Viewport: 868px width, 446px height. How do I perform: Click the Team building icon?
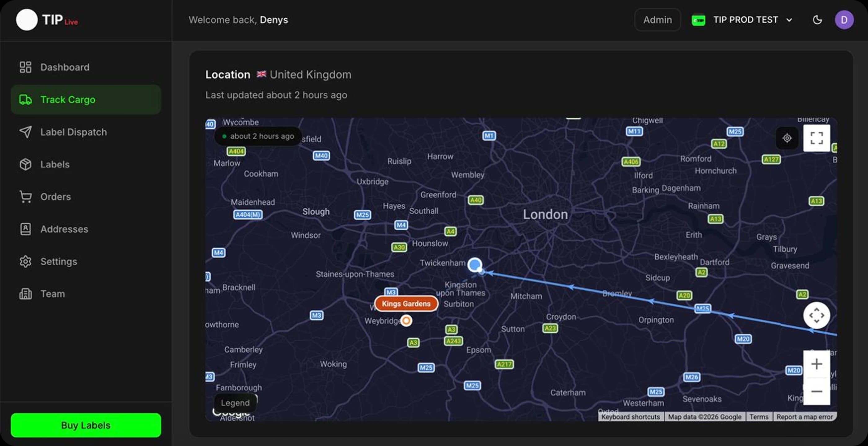click(x=25, y=294)
